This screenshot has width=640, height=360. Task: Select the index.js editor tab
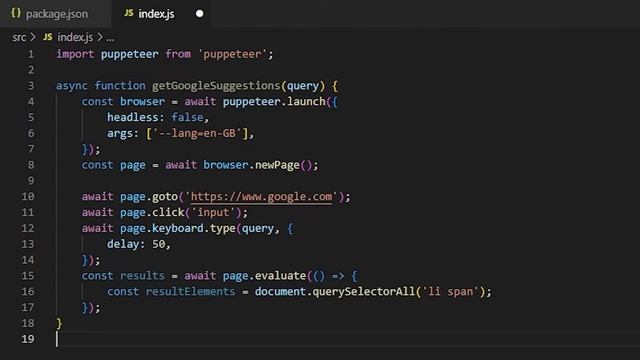161,14
